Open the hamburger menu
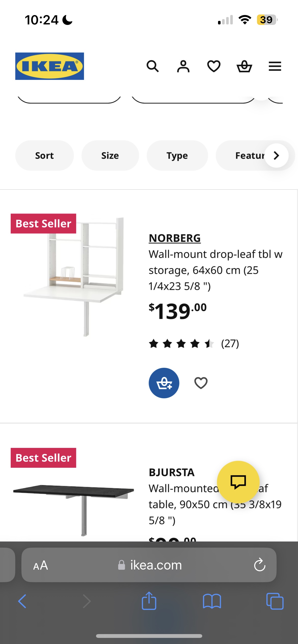 (275, 66)
